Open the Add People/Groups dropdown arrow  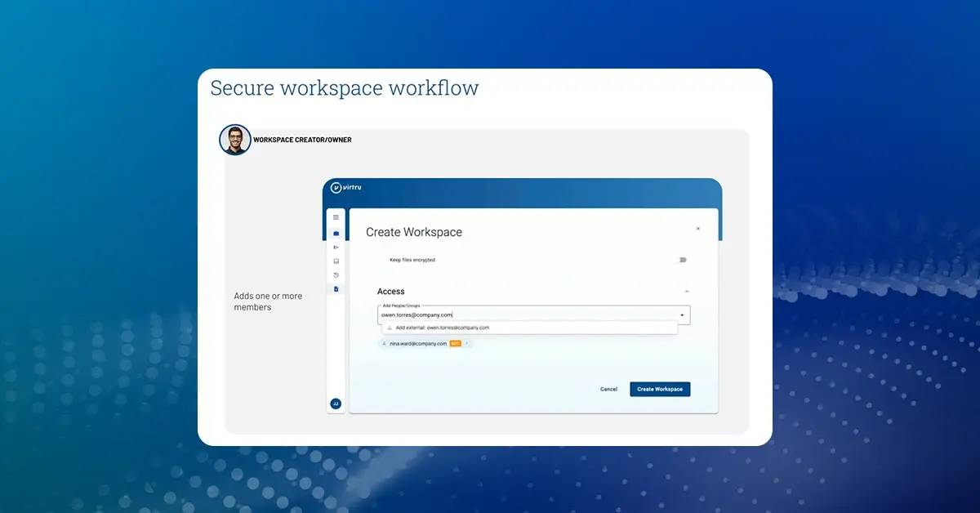point(682,314)
